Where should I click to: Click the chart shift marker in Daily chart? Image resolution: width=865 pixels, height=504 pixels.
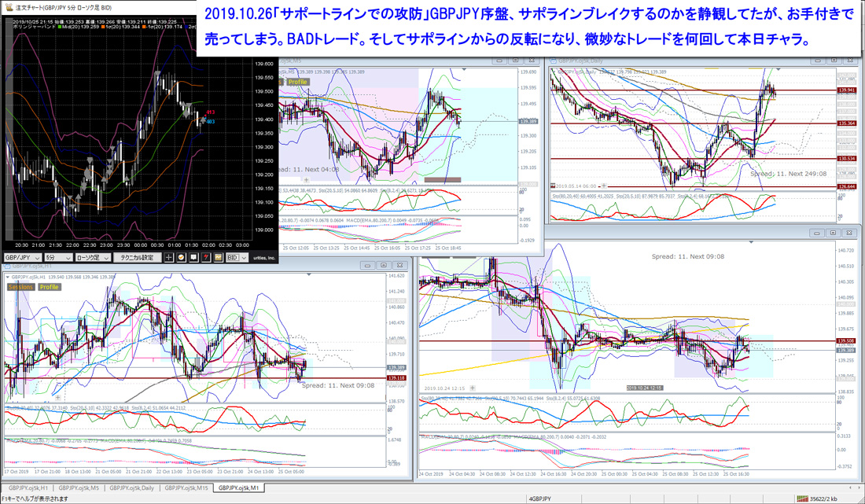tap(778, 69)
